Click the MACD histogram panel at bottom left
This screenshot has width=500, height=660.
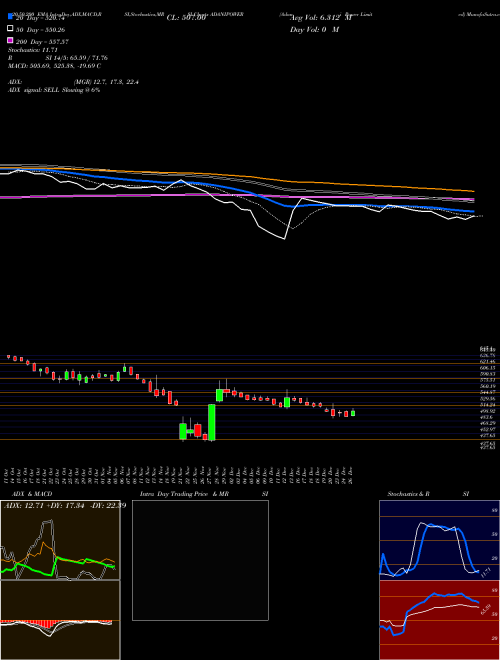point(60,620)
